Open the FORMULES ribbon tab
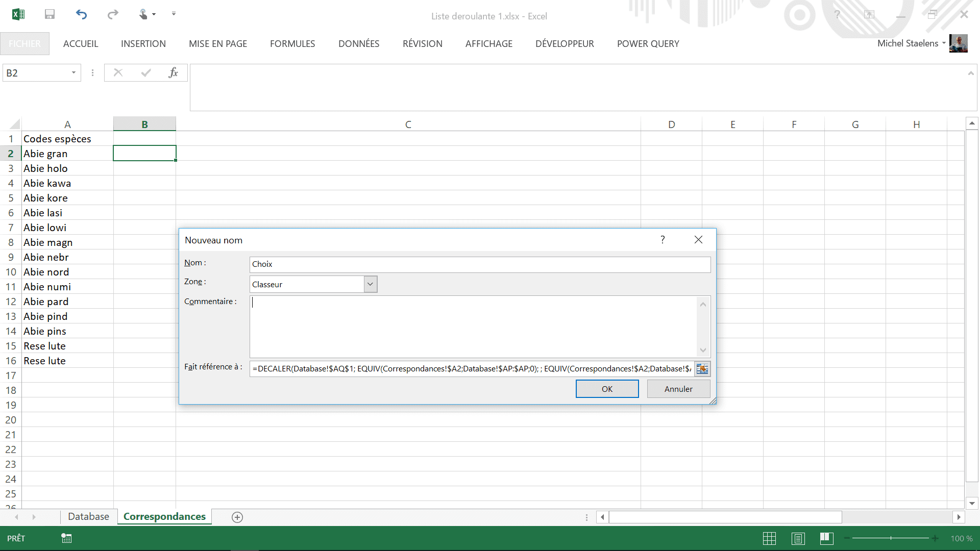Image resolution: width=980 pixels, height=551 pixels. coord(292,44)
